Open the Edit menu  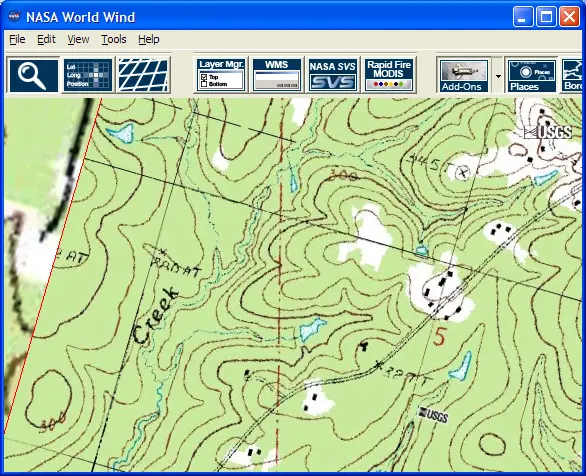(46, 39)
